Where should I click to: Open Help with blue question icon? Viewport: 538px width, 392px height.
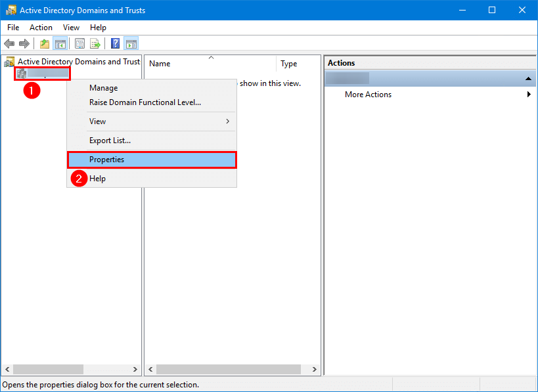coord(116,43)
